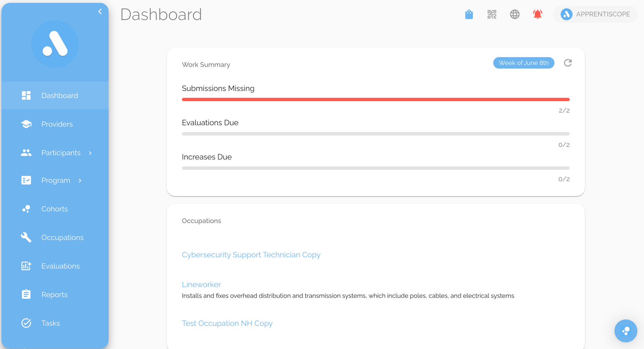Open the Evaluations chart icon
Screen dimensions: 644x349
[x=26, y=266]
